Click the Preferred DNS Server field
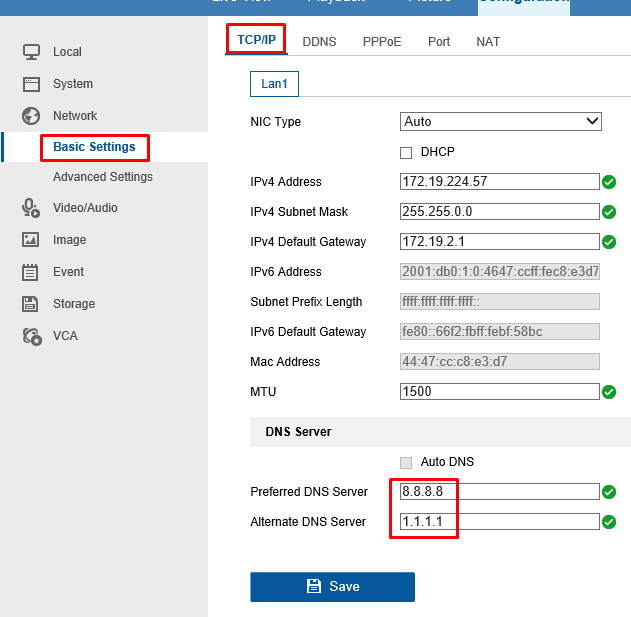 500,492
